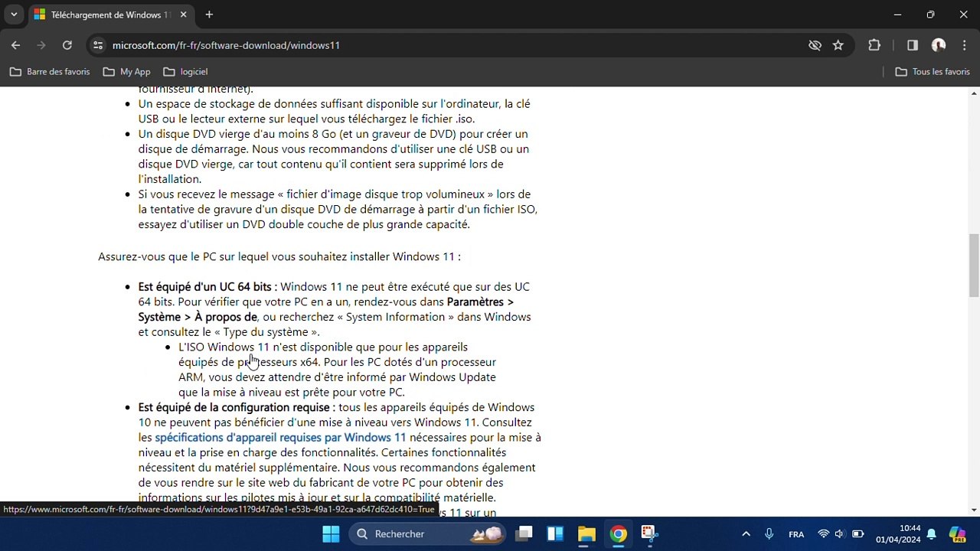Click the microphone icon in system tray

pos(769,534)
